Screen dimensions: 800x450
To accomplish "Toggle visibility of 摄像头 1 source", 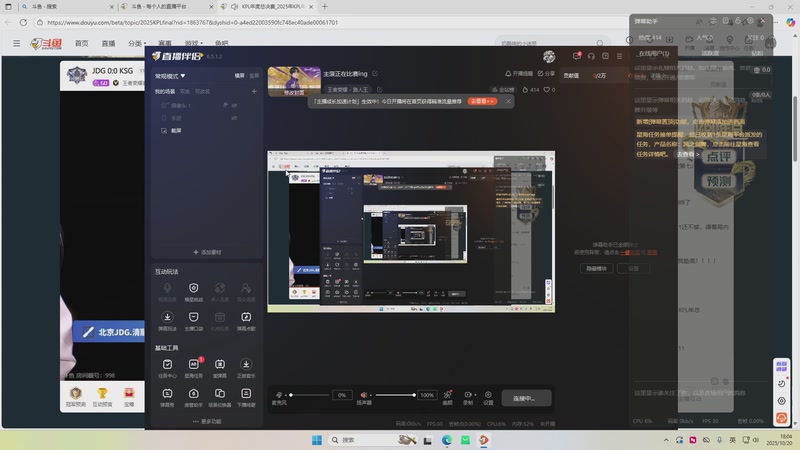I will [x=235, y=105].
